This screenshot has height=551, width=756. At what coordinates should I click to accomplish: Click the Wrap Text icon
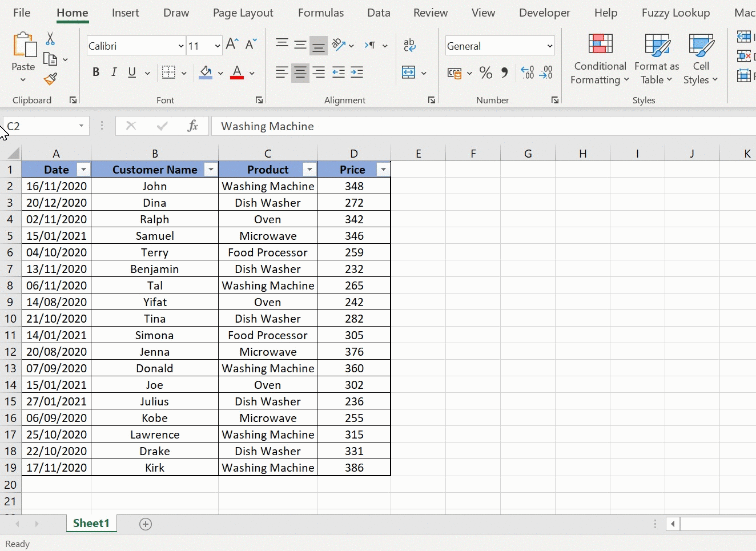(x=409, y=46)
